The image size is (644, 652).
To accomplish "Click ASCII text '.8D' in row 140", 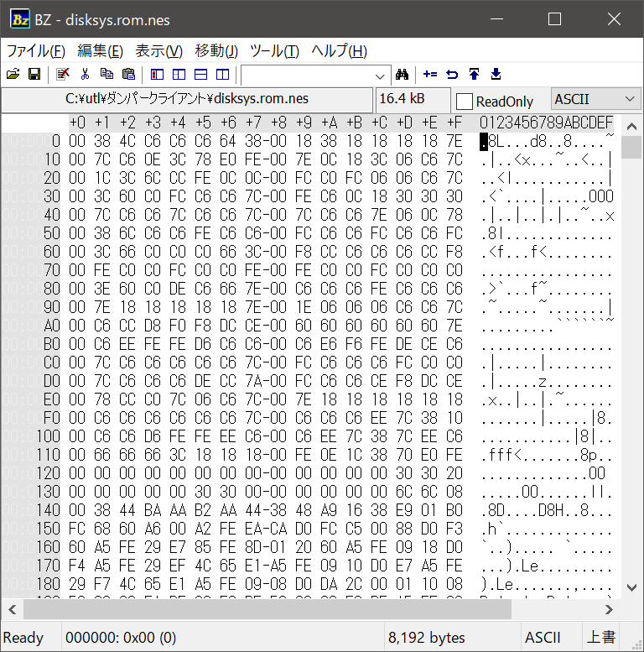I will coord(493,510).
